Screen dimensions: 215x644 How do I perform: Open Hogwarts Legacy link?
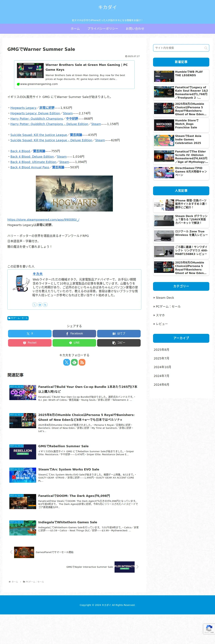coord(23,108)
